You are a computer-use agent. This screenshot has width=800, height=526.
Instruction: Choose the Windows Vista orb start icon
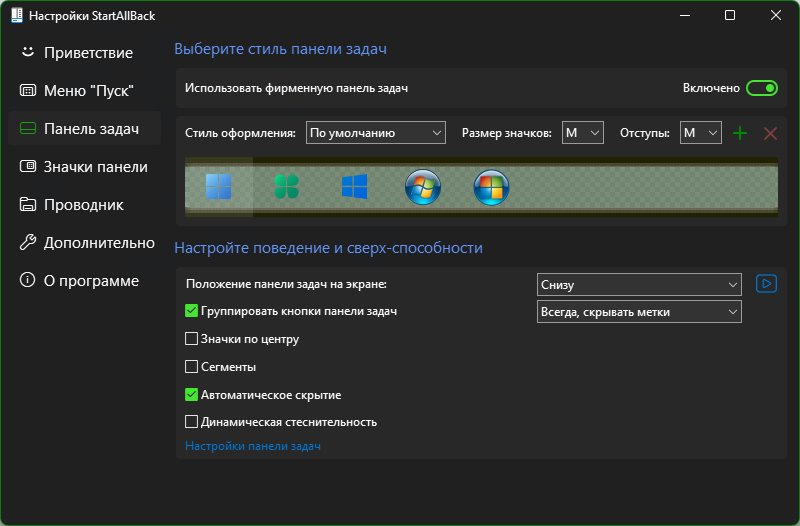click(491, 187)
